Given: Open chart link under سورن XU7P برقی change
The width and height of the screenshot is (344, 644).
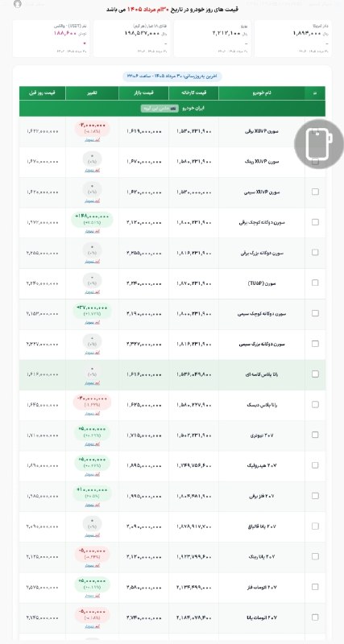Looking at the screenshot, I should tap(93, 139).
